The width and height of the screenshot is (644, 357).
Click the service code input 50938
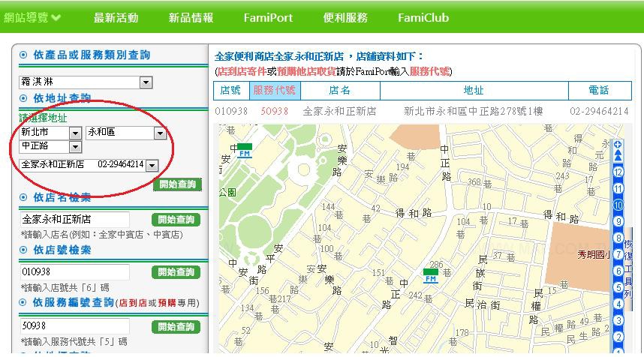click(74, 325)
